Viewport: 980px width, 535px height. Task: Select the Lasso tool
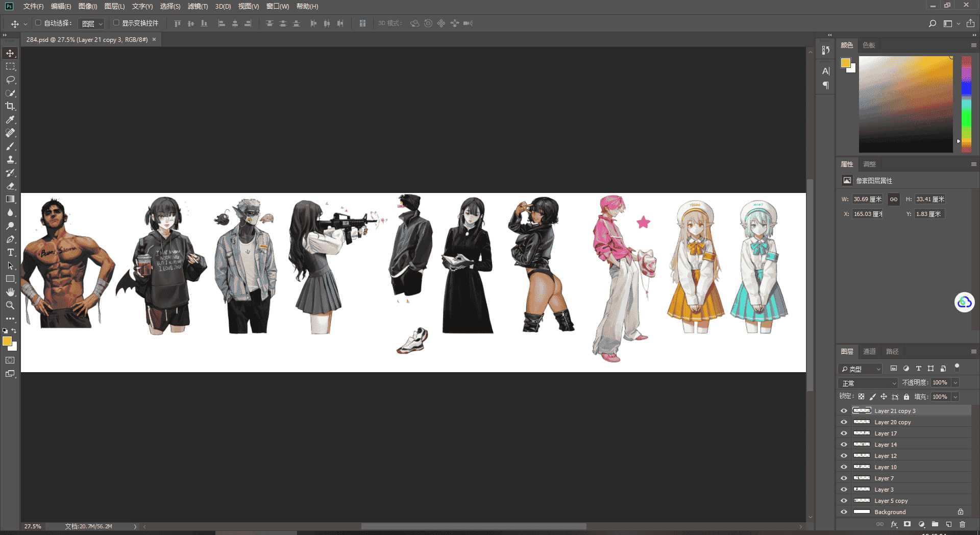click(10, 80)
